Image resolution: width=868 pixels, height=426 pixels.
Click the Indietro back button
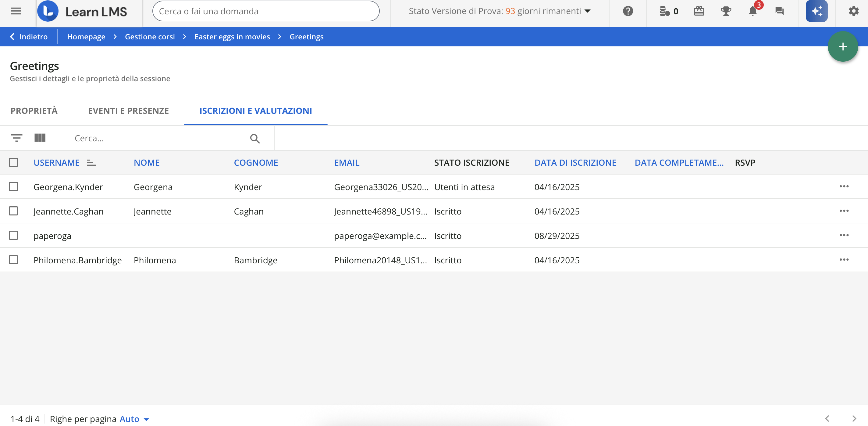pos(29,37)
